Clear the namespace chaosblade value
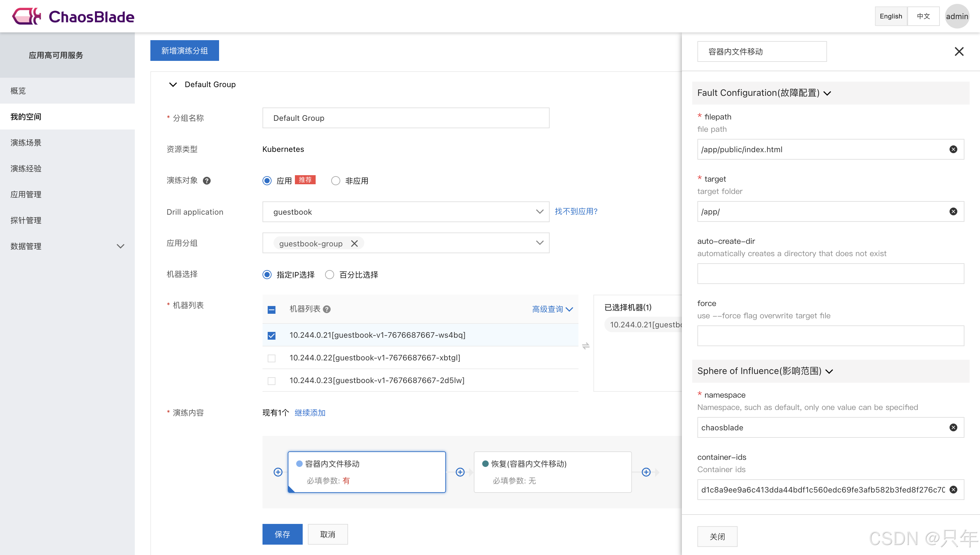The height and width of the screenshot is (555, 980). click(x=953, y=427)
